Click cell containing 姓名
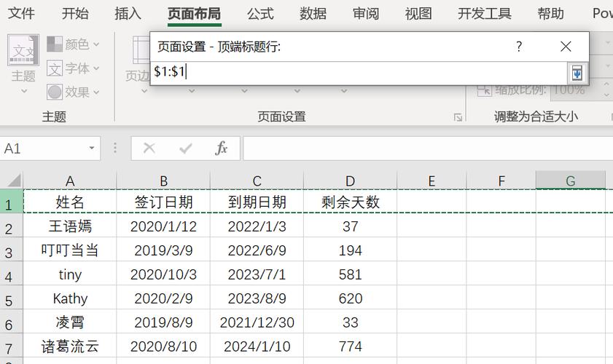Viewport: 613px width, 364px height. (70, 202)
